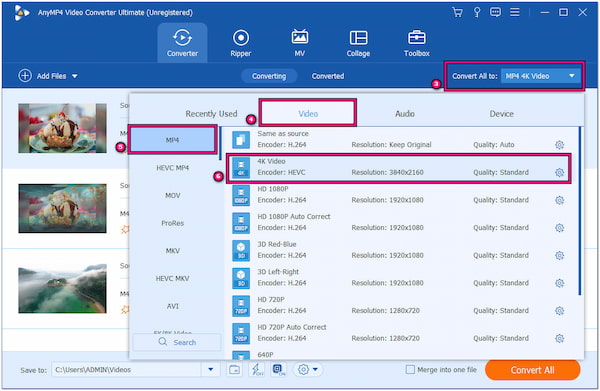Open settings gear for 4K Video

[559, 173]
